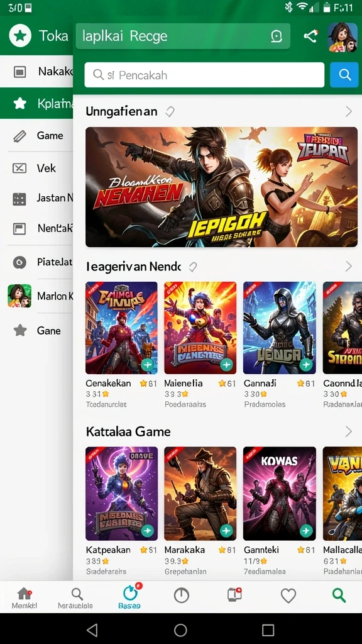Viewport: 362px width, 644px height.
Task: Click the grid icon beside Jastan
Action: 19,199
